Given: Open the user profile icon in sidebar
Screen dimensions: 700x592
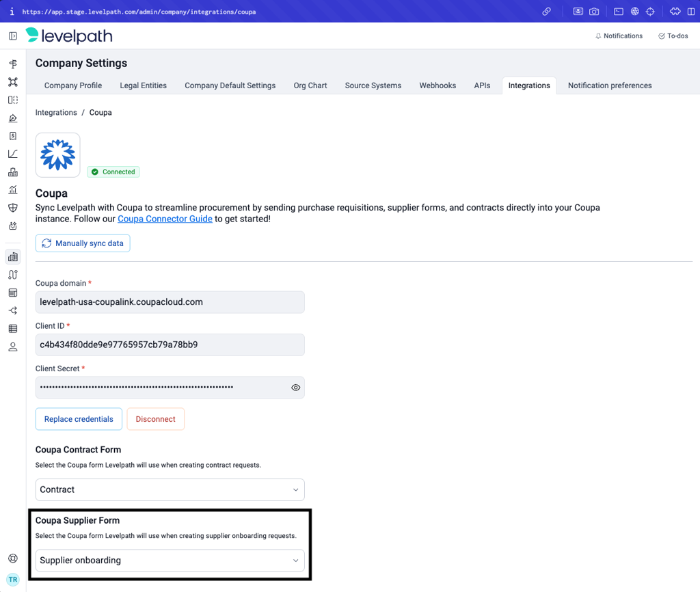Looking at the screenshot, I should (x=13, y=347).
